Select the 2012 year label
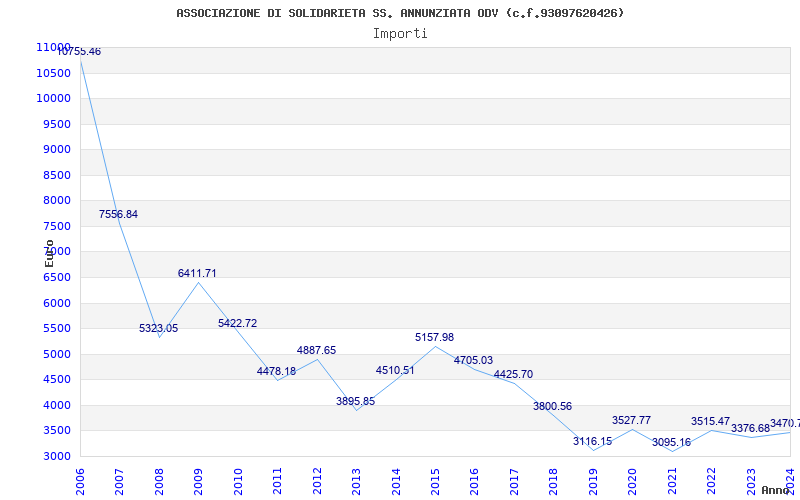 317,482
